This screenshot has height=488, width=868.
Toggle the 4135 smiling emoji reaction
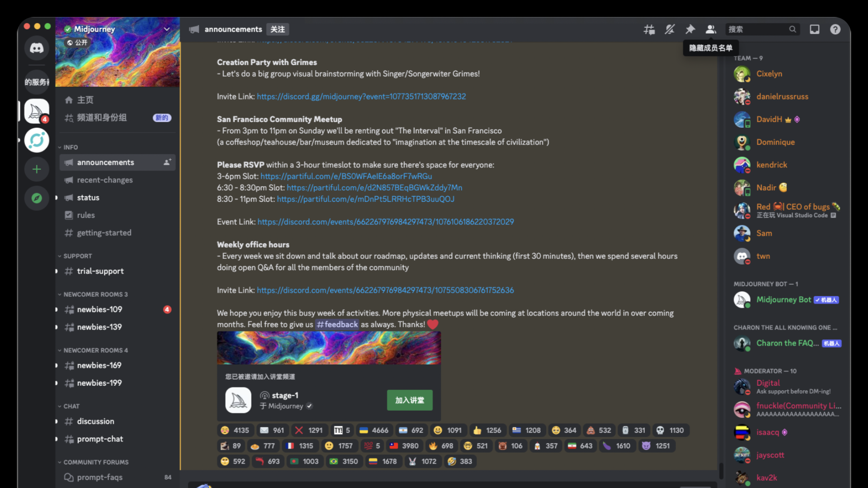click(235, 430)
